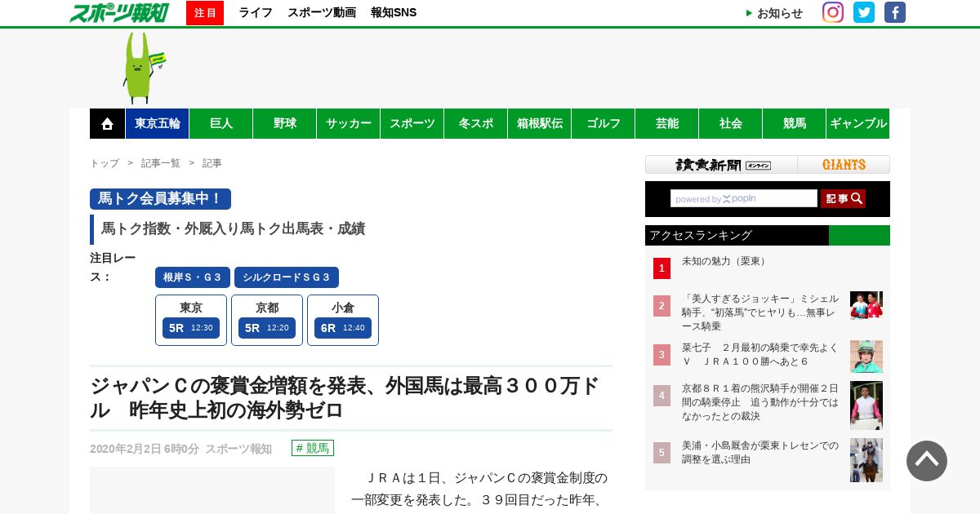The width and height of the screenshot is (980, 514).
Task: Select the 巨人 navigation tab
Action: [x=221, y=123]
